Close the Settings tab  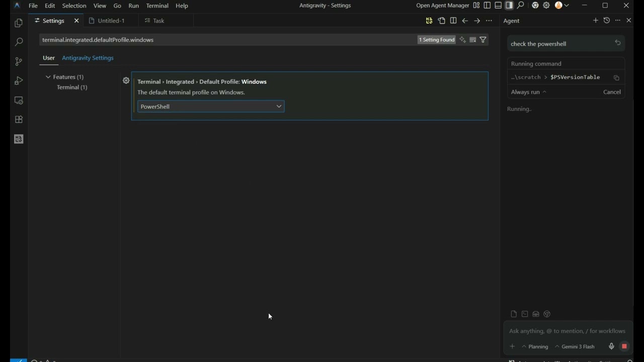click(x=76, y=21)
